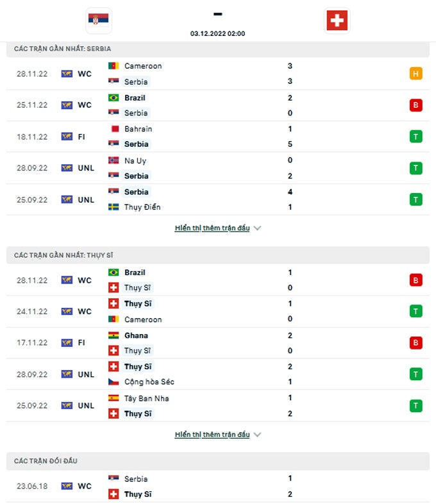
Task: Click the Switzerland team crest in header
Action: pyautogui.click(x=337, y=20)
